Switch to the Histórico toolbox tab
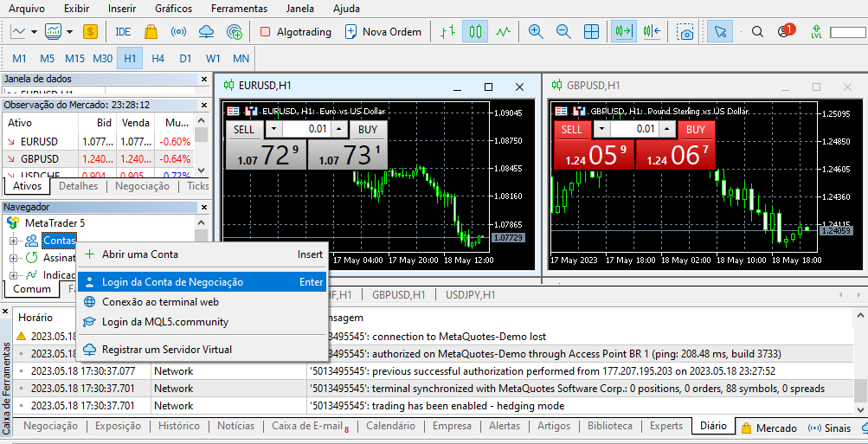This screenshot has height=444, width=868. click(x=179, y=426)
